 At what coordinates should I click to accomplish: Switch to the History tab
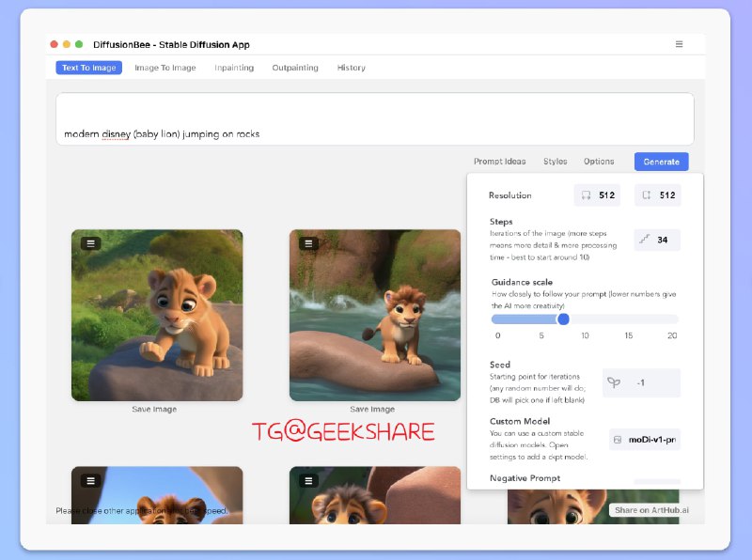(x=351, y=68)
